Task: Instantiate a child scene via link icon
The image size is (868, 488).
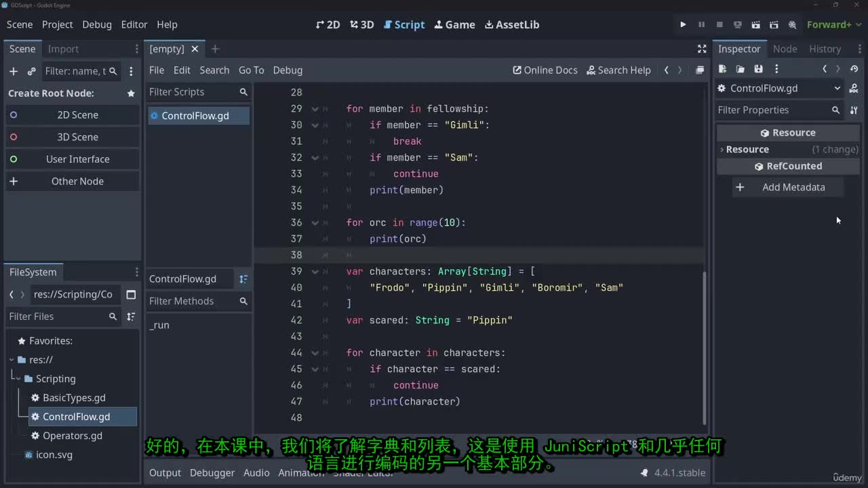Action: point(31,71)
